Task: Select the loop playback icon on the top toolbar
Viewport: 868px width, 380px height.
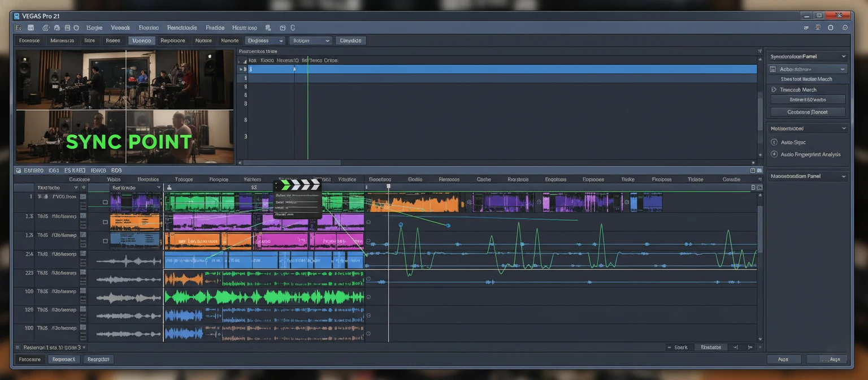Action: tap(293, 27)
